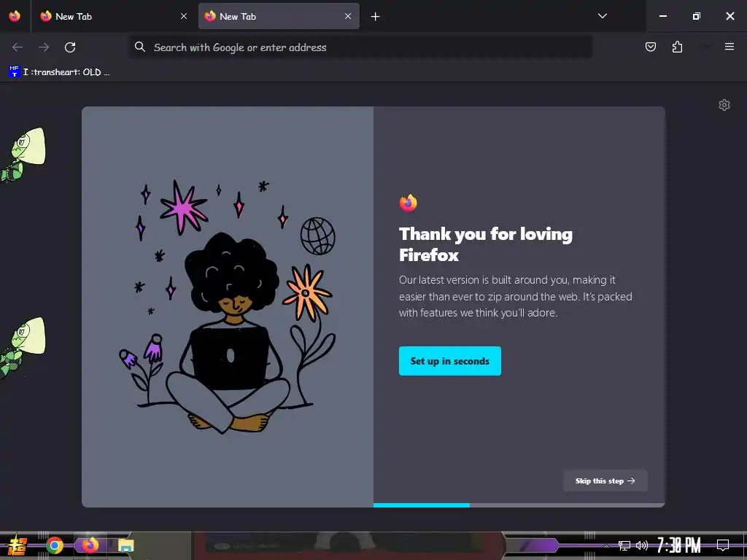
Task: Expand the list all tabs dropdown
Action: (602, 16)
